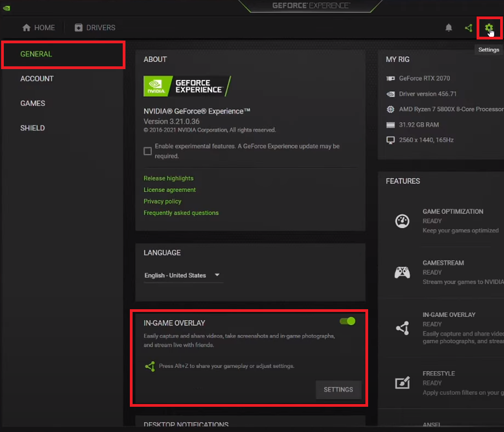
Task: Go to the Home tab
Action: coord(38,27)
